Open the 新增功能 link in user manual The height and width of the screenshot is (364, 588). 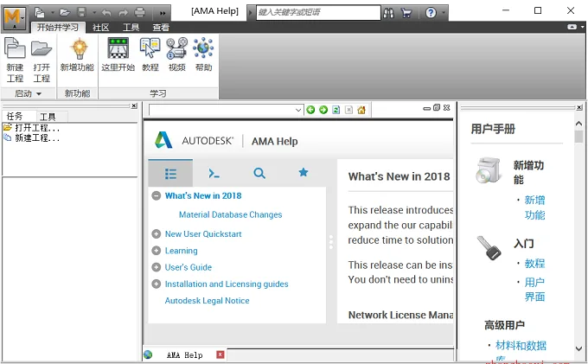(534, 208)
